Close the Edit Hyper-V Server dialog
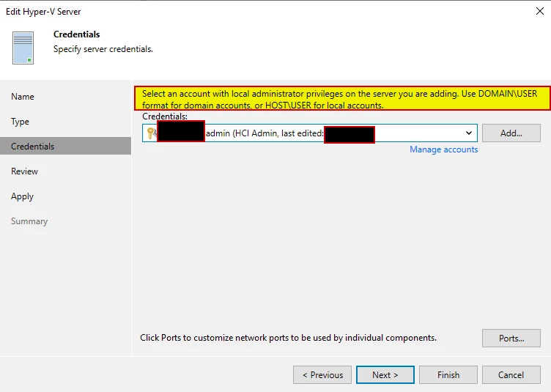This screenshot has height=392, width=551. click(x=540, y=11)
